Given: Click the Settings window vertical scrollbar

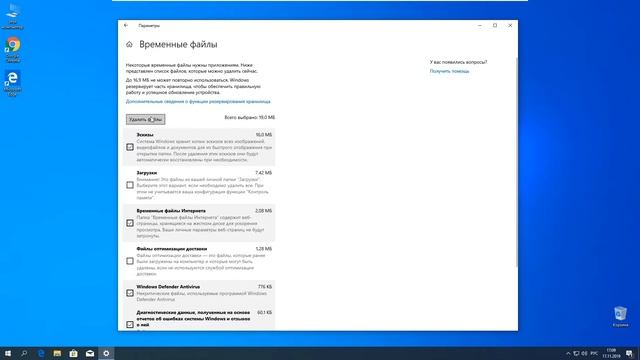Looking at the screenshot, I should coord(516,163).
